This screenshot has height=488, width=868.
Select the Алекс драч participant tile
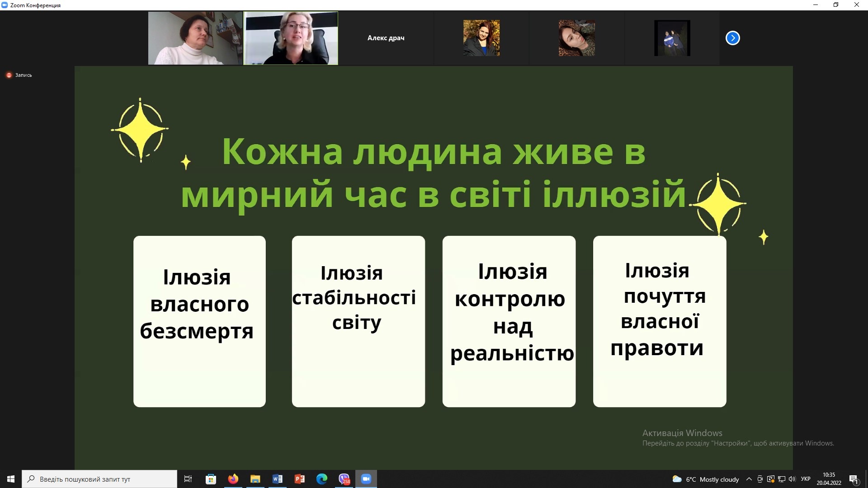point(386,38)
